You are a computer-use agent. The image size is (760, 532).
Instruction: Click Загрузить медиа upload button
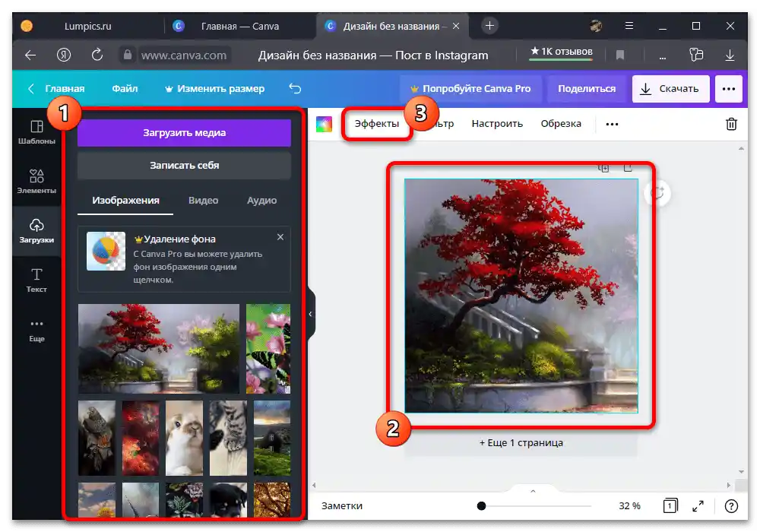pyautogui.click(x=184, y=133)
